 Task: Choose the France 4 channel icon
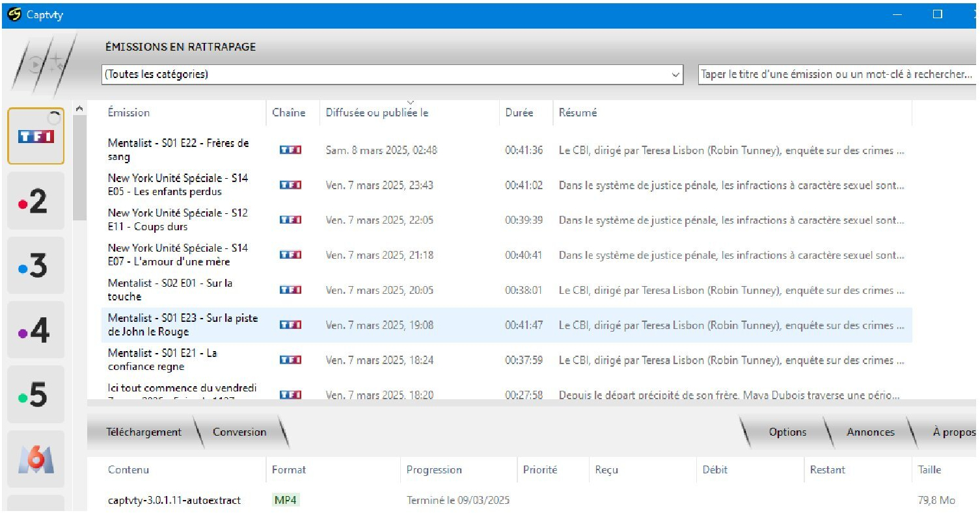[36, 330]
